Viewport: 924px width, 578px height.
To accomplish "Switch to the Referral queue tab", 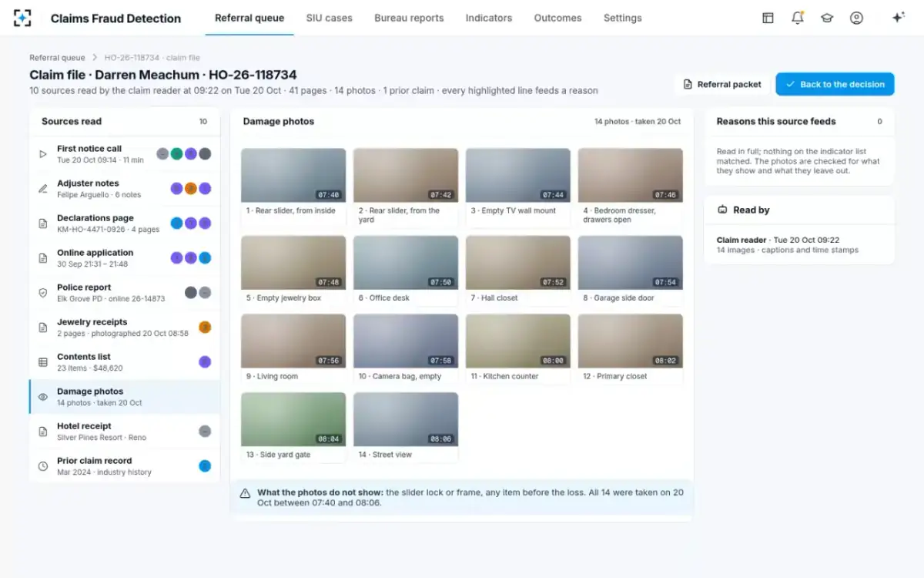I will pos(249,18).
